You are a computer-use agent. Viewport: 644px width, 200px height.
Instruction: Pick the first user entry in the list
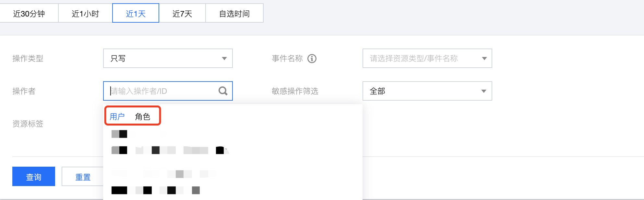(x=119, y=134)
